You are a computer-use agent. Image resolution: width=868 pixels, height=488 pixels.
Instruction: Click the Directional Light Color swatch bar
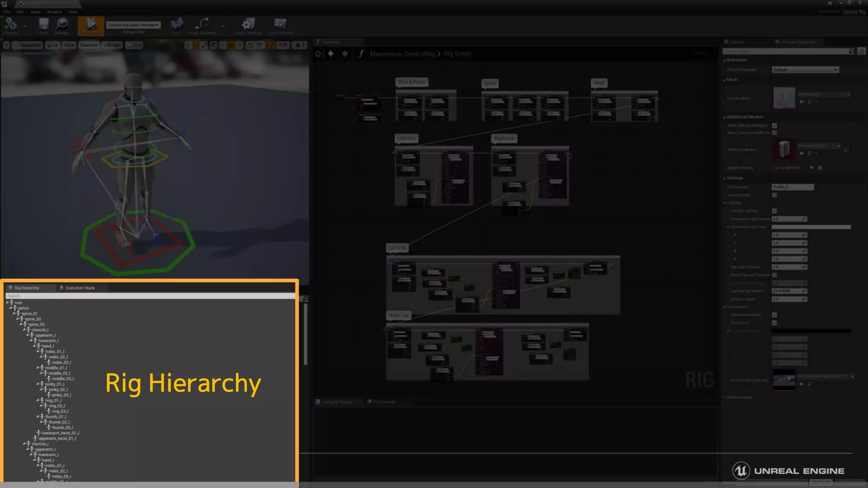(811, 227)
